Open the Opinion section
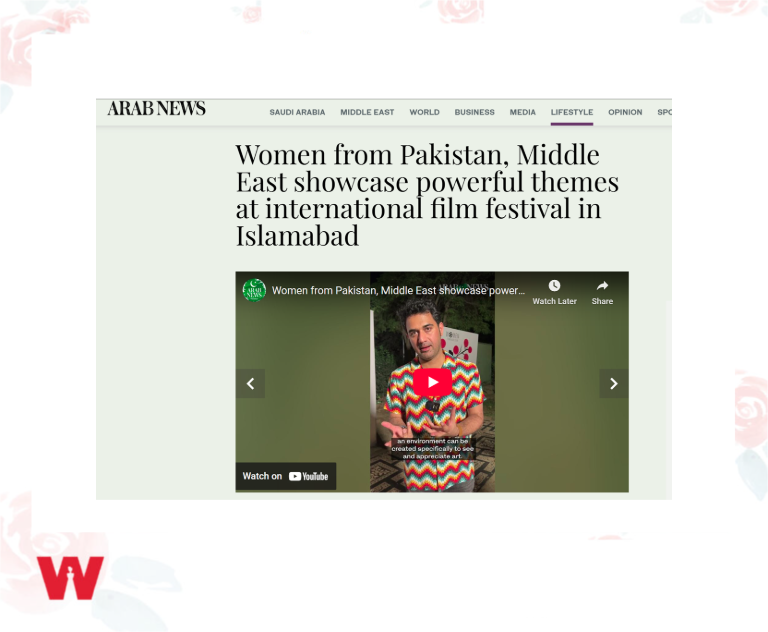 coord(625,112)
